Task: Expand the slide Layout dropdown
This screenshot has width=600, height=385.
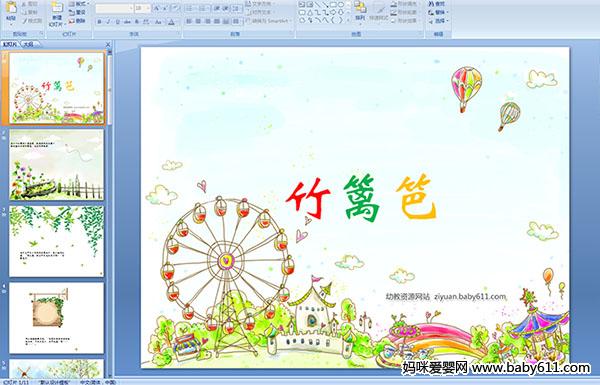Action: click(78, 4)
